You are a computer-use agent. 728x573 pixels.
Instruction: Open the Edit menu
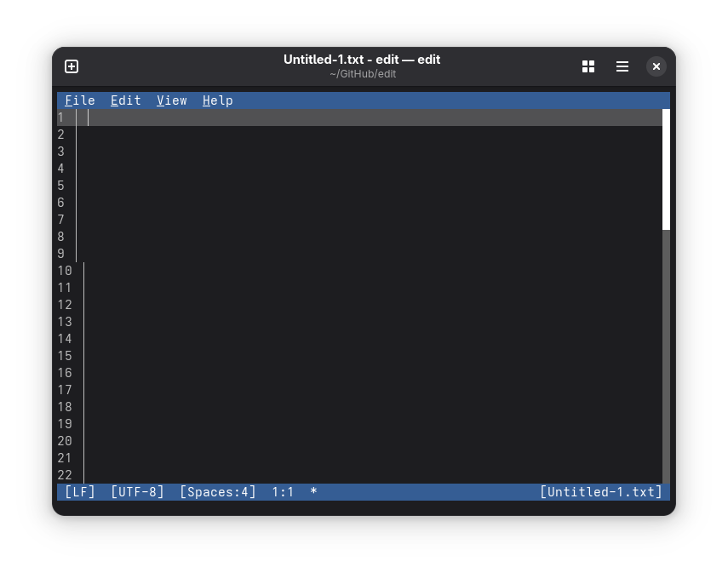(126, 100)
